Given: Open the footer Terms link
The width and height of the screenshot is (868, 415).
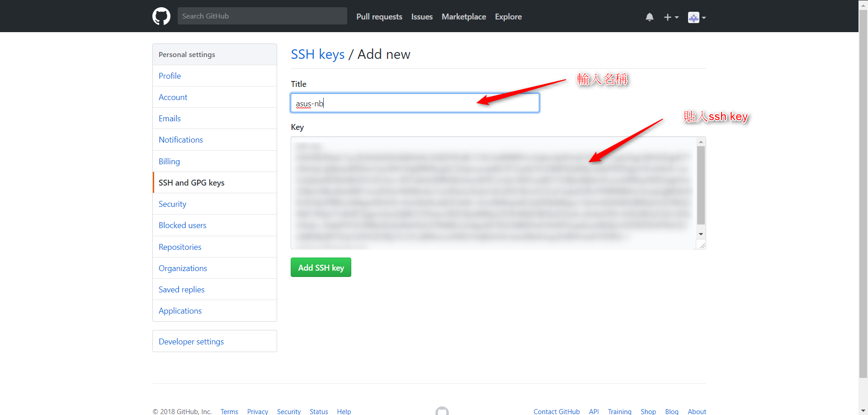Looking at the screenshot, I should [x=229, y=411].
